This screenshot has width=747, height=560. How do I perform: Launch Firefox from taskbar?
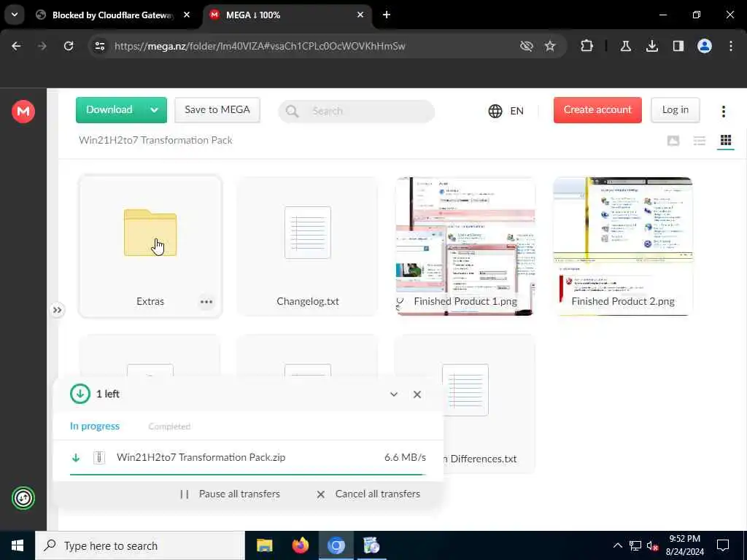point(300,545)
